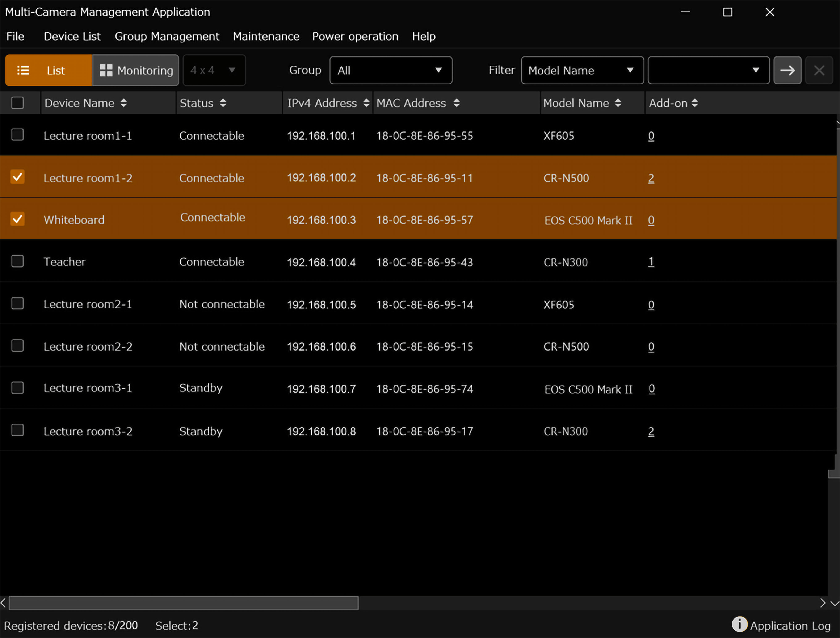Clear filter with X button

(819, 70)
